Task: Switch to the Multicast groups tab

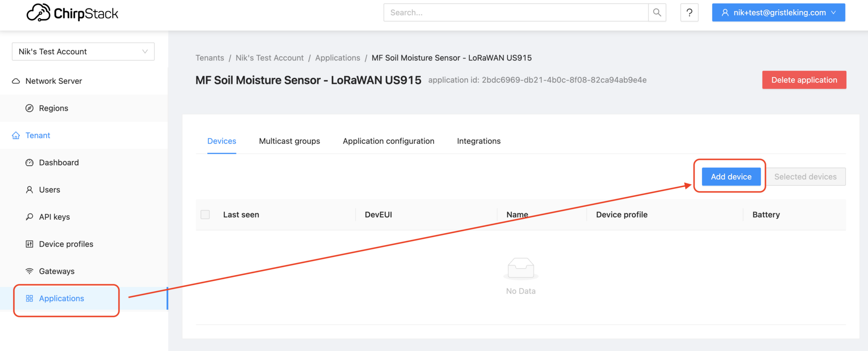Action: tap(289, 141)
